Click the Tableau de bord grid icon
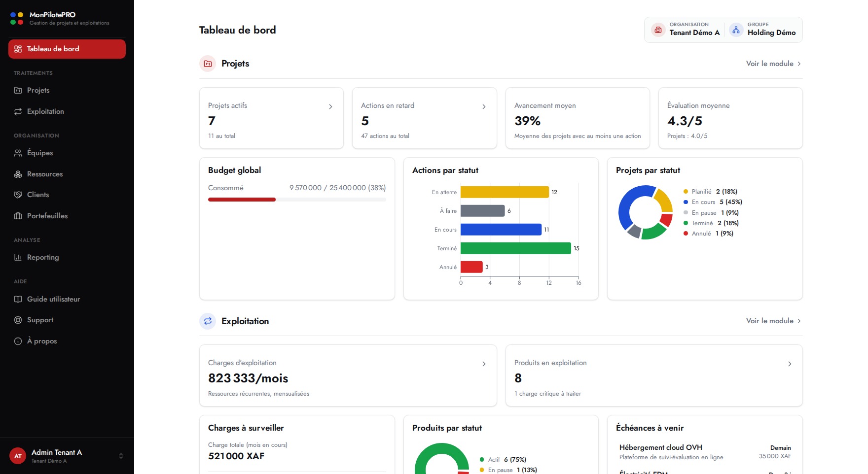This screenshot has width=868, height=474. [x=18, y=49]
